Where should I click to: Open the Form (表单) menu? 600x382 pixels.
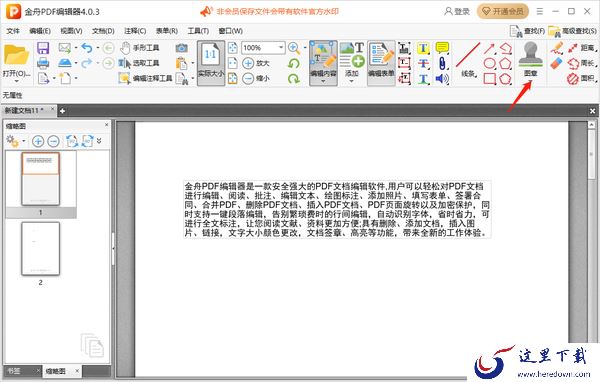pos(167,31)
